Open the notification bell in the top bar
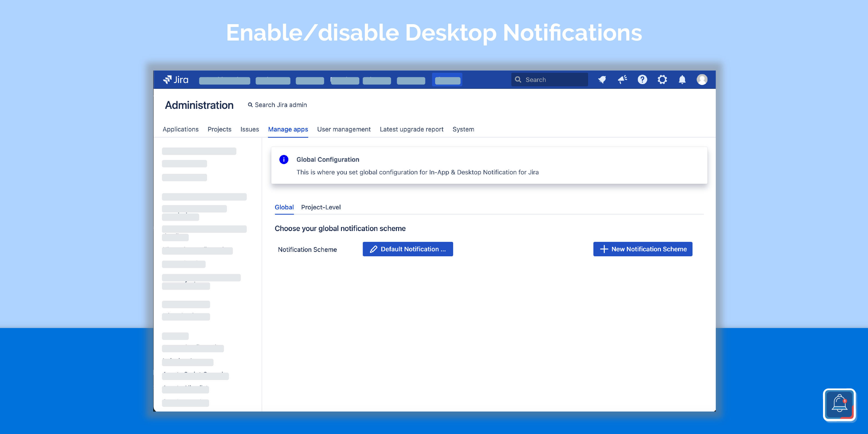The height and width of the screenshot is (434, 868). [682, 79]
